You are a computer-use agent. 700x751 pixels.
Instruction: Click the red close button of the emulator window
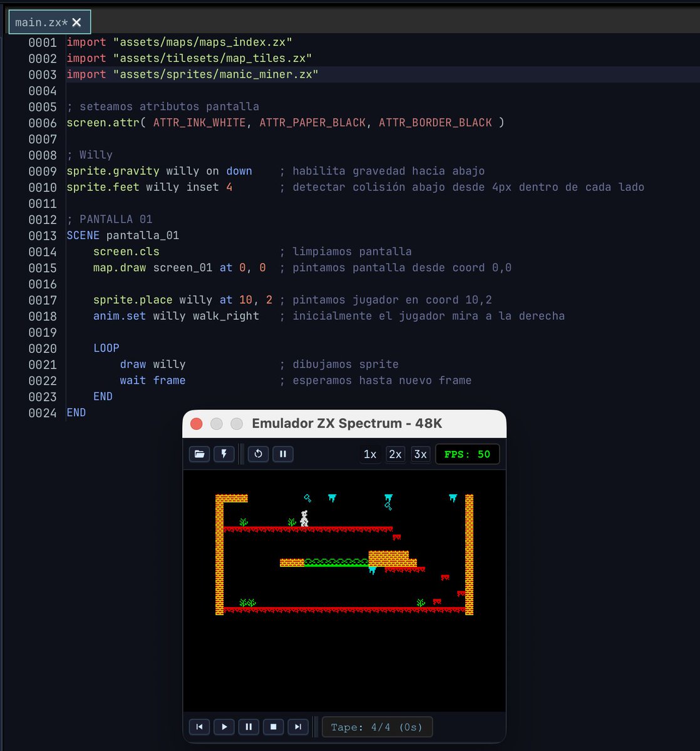tap(196, 424)
